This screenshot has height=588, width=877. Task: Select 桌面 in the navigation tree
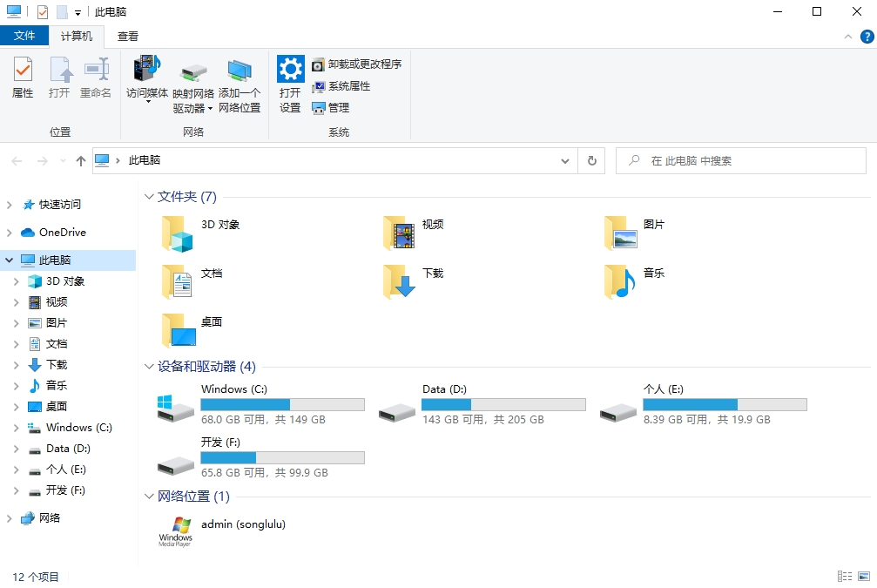(x=57, y=406)
